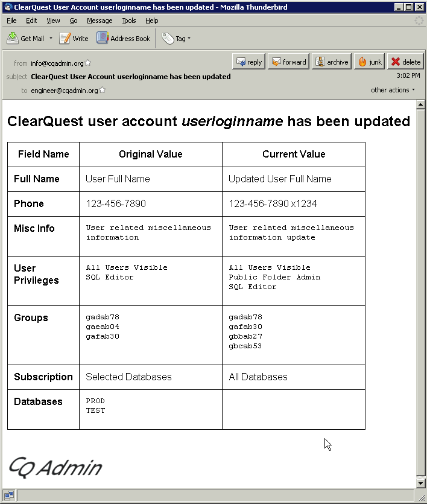Viewport: 427px width, 504px height.
Task: Click the Tag toolbar button
Action: (173, 39)
